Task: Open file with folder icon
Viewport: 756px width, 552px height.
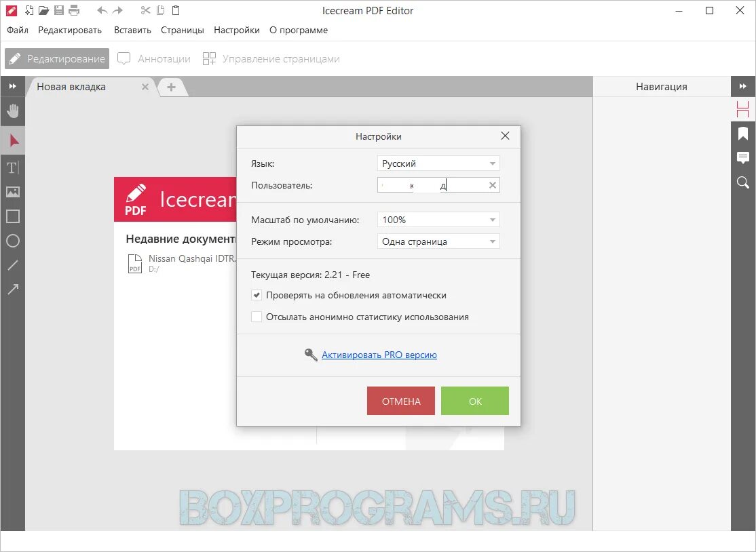Action: pos(44,10)
